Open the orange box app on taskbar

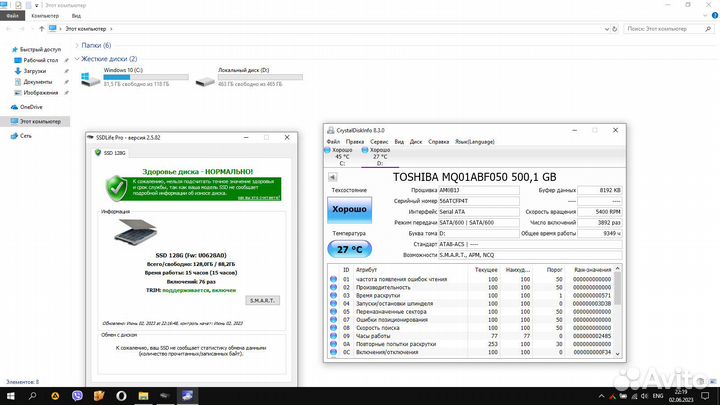[99, 396]
